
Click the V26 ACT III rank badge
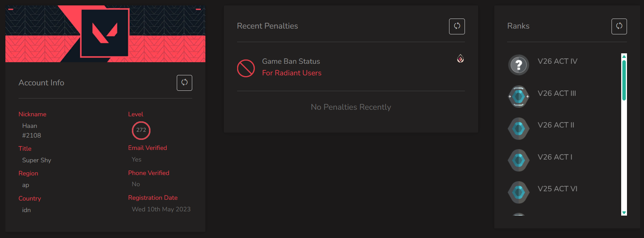point(519,97)
